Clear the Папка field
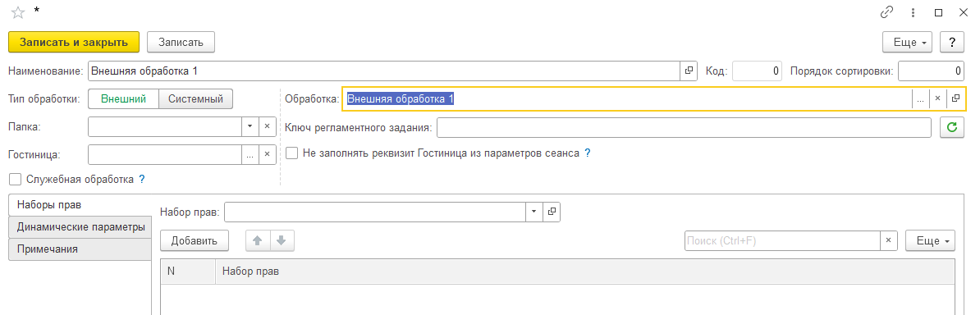This screenshot has width=980, height=315. pyautogui.click(x=267, y=126)
